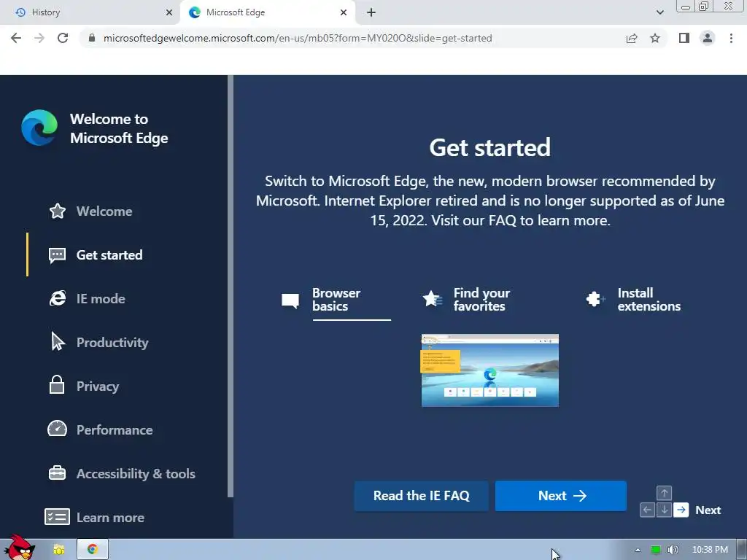The width and height of the screenshot is (747, 560).
Task: Click the Learn more checklist icon
Action: [57, 517]
